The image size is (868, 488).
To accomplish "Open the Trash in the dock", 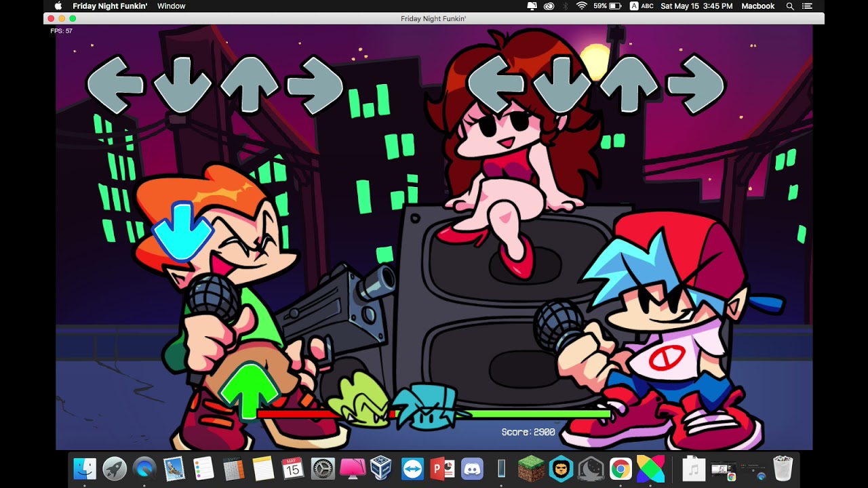I will pyautogui.click(x=783, y=468).
